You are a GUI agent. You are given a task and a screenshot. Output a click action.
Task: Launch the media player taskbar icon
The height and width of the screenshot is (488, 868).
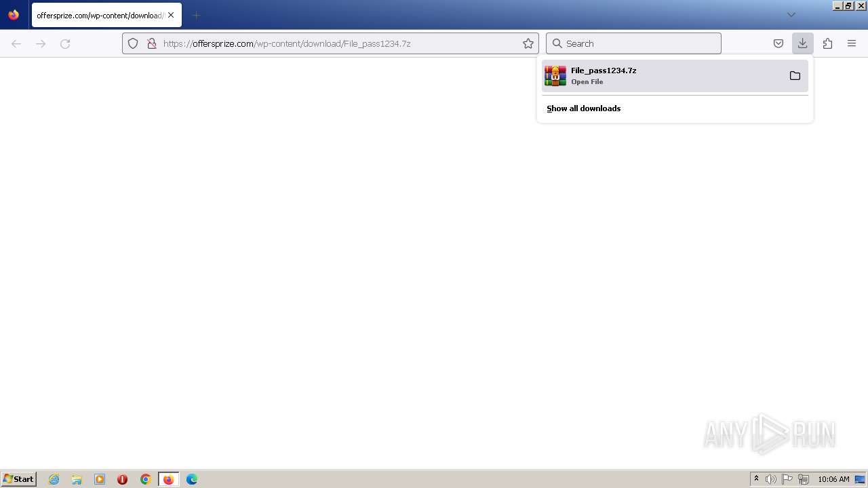pos(100,479)
